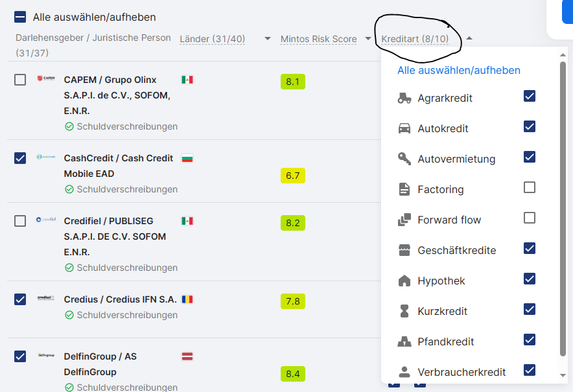Uncheck the CashCredit lender checkbox
This screenshot has width=573, height=392.
click(x=20, y=158)
